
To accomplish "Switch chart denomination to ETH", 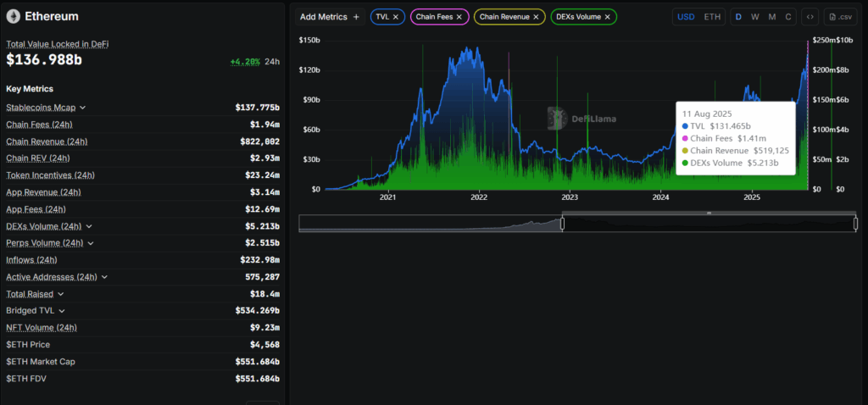I will (712, 17).
